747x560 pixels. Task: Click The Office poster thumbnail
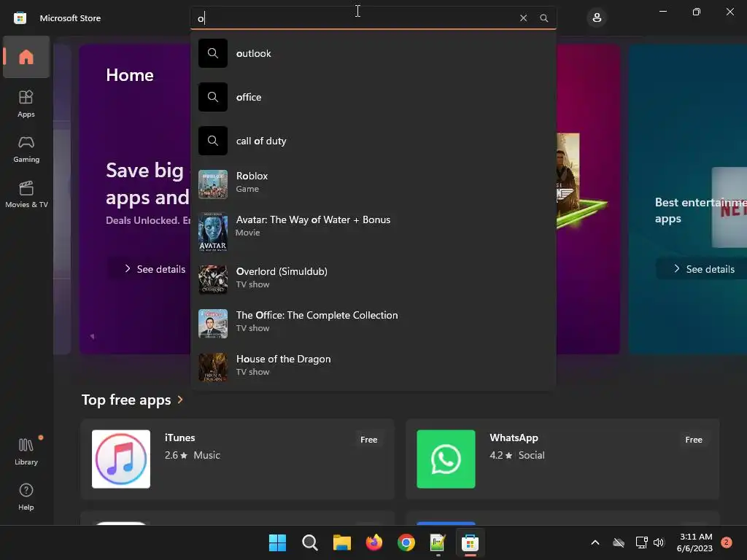pos(213,324)
